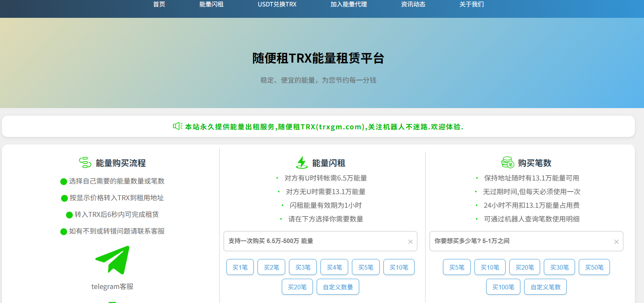
Task: Pick 买5笔 in the 能量闪租 section
Action: click(366, 267)
